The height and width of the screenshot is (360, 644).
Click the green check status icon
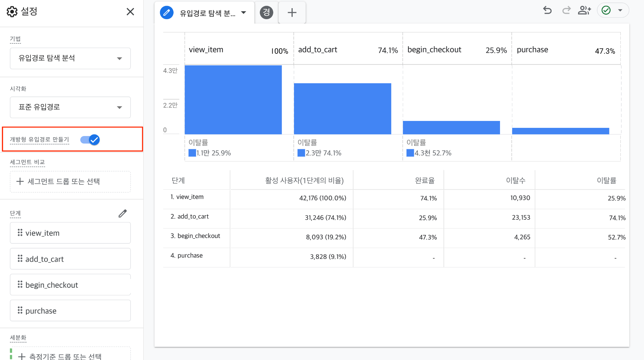606,10
